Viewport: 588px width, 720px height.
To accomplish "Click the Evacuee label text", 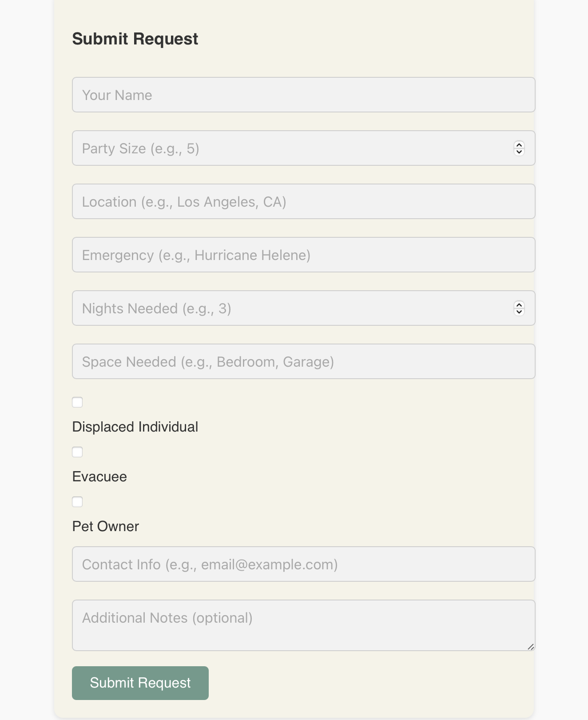I will coord(99,476).
